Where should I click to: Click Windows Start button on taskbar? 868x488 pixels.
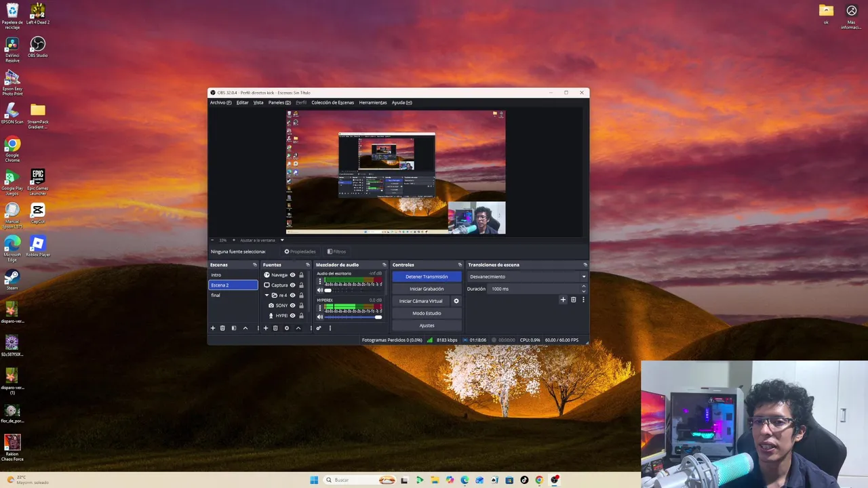(x=314, y=480)
